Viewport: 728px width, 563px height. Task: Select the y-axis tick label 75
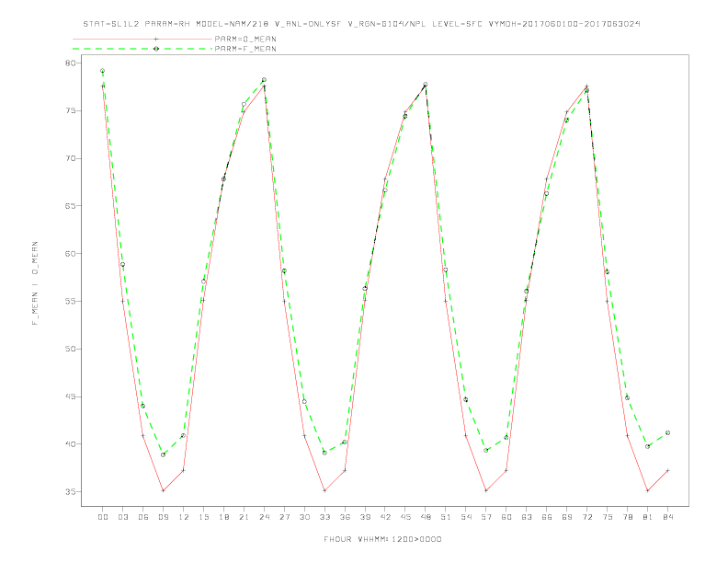(x=71, y=110)
